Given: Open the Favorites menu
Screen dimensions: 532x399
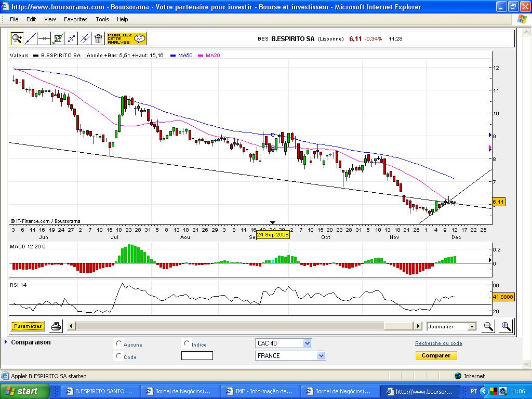Looking at the screenshot, I should 76,19.
